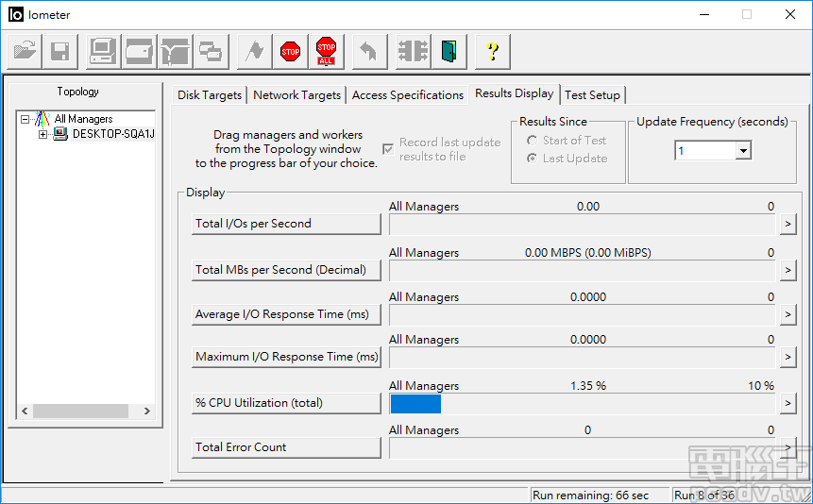Open About Iometer question mark icon

493,51
